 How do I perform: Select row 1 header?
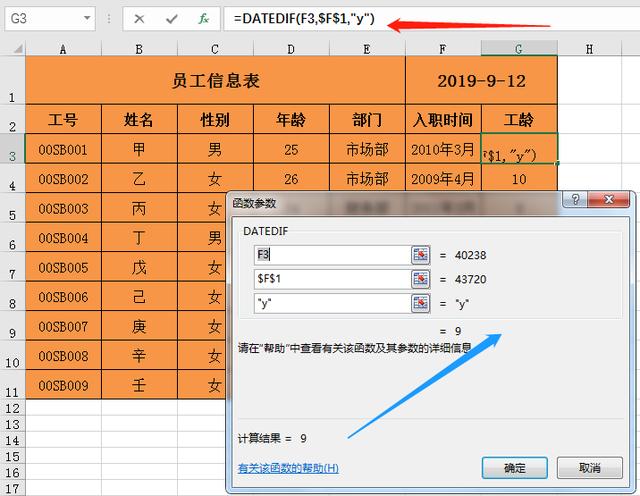12,80
